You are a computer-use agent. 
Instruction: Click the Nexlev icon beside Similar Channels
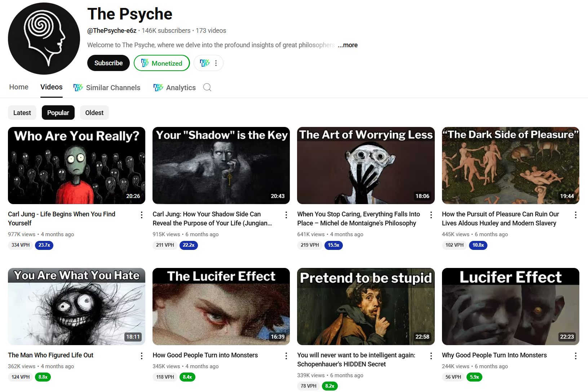click(78, 87)
